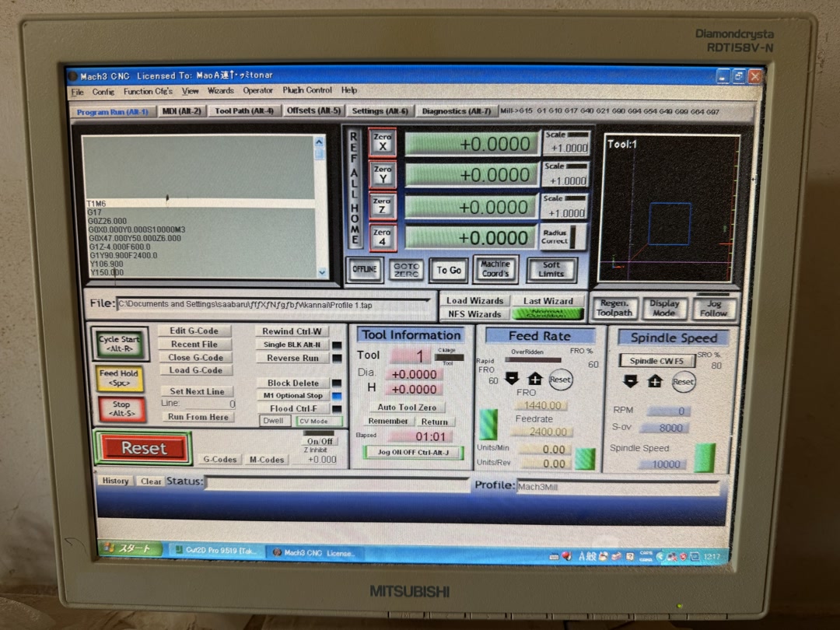Image resolution: width=840 pixels, height=630 pixels.
Task: Click the Regen. Toolpath button
Action: [614, 308]
